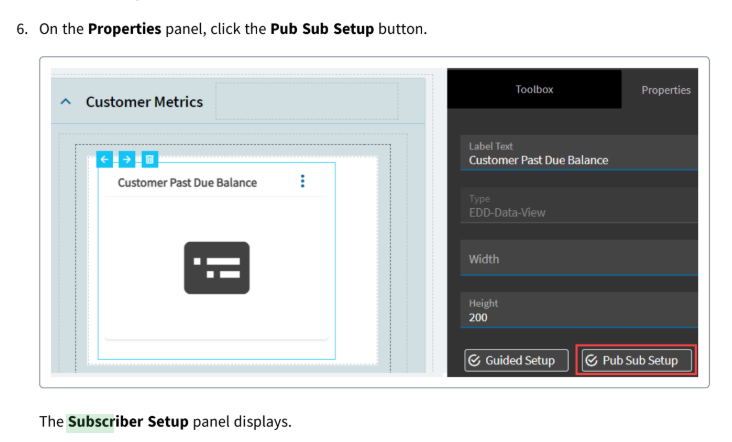The height and width of the screenshot is (442, 732).
Task: Select the Customer Past Due Balance widget title
Action: [187, 182]
